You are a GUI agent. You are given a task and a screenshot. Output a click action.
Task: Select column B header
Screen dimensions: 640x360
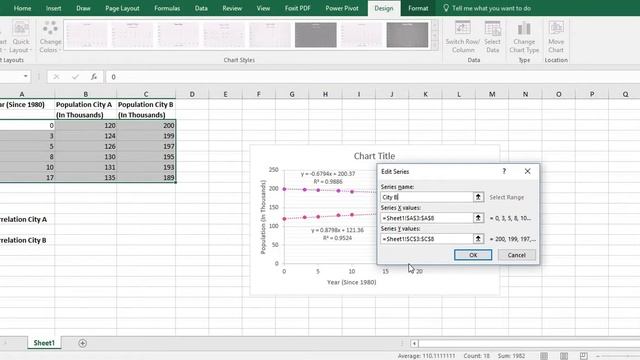[x=86, y=94]
